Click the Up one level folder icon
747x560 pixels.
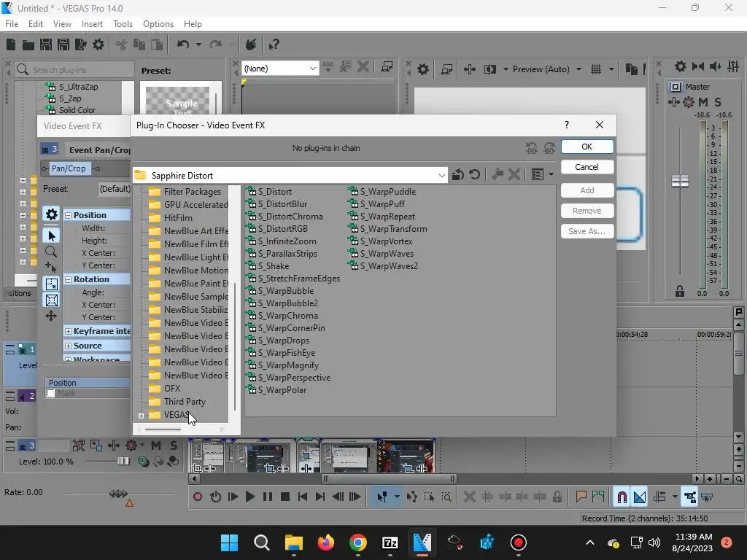[x=458, y=175]
